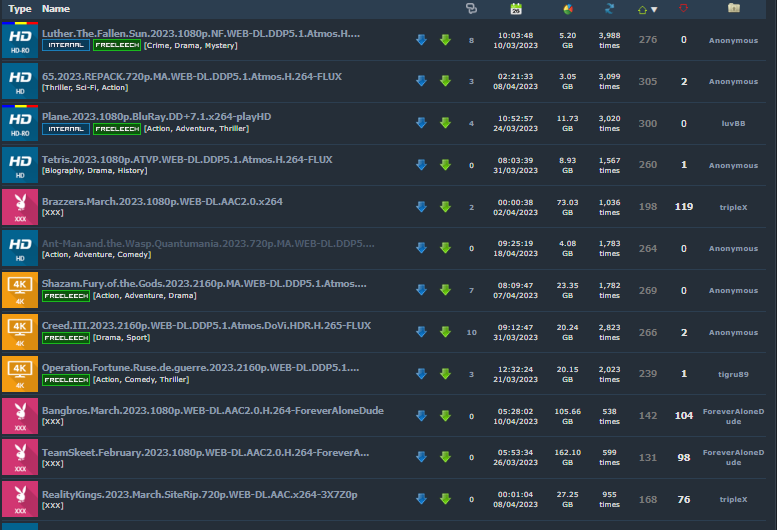Click the leechers red arrow header icon
Image resolution: width=777 pixels, height=530 pixels.
coord(683,8)
